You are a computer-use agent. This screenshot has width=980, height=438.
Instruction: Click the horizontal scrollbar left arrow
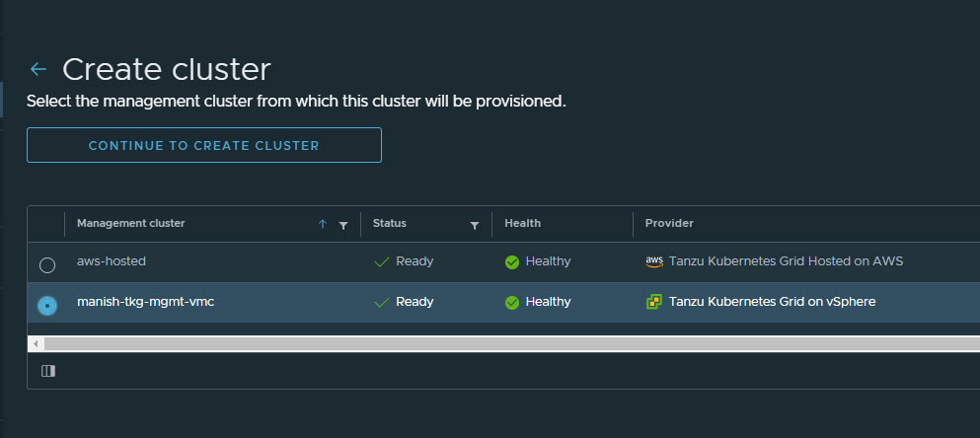(x=37, y=343)
